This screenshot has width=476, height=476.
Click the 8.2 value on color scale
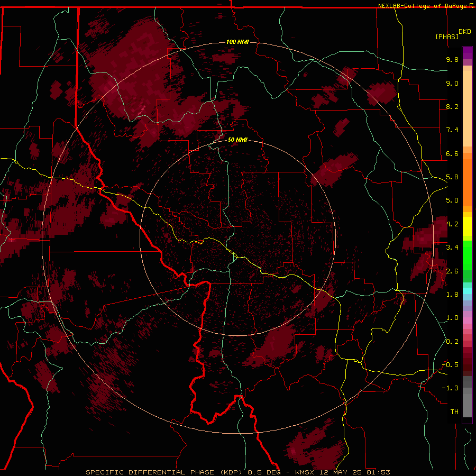452,106
